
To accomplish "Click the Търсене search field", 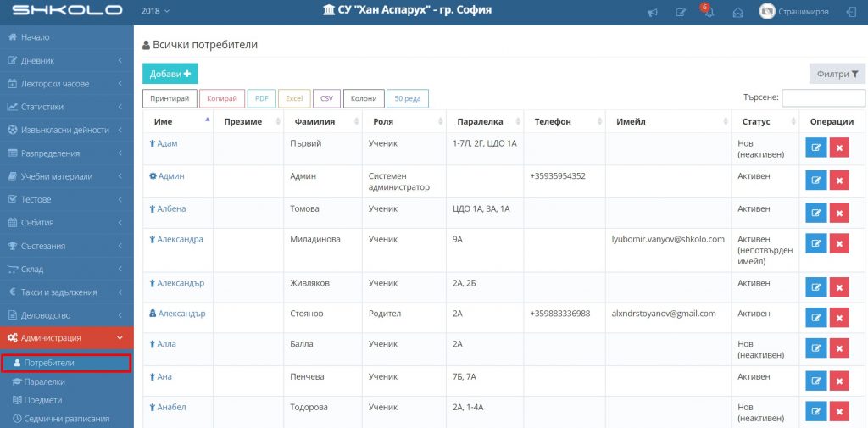I will pyautogui.click(x=823, y=98).
